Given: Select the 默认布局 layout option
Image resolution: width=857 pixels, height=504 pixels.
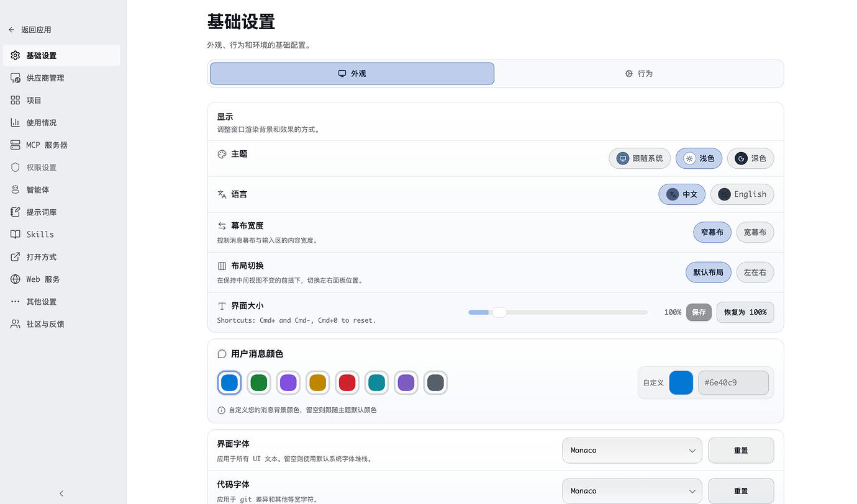Looking at the screenshot, I should pos(709,272).
